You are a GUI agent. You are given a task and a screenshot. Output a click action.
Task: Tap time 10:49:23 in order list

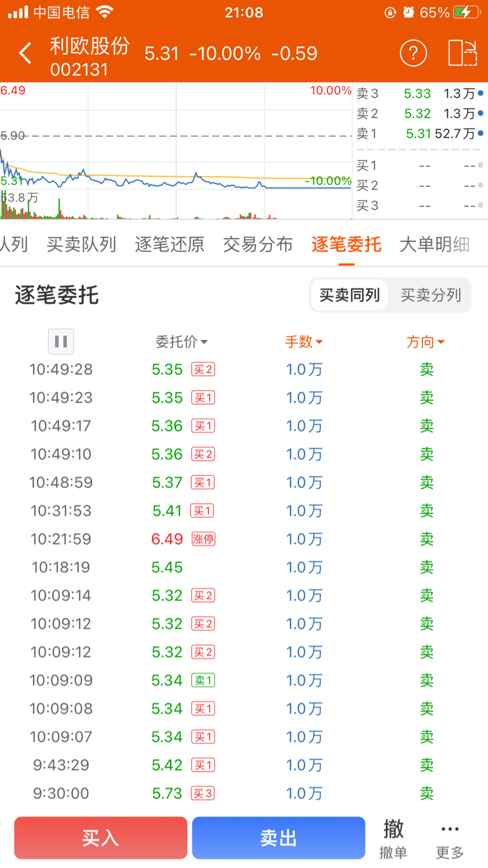61,398
